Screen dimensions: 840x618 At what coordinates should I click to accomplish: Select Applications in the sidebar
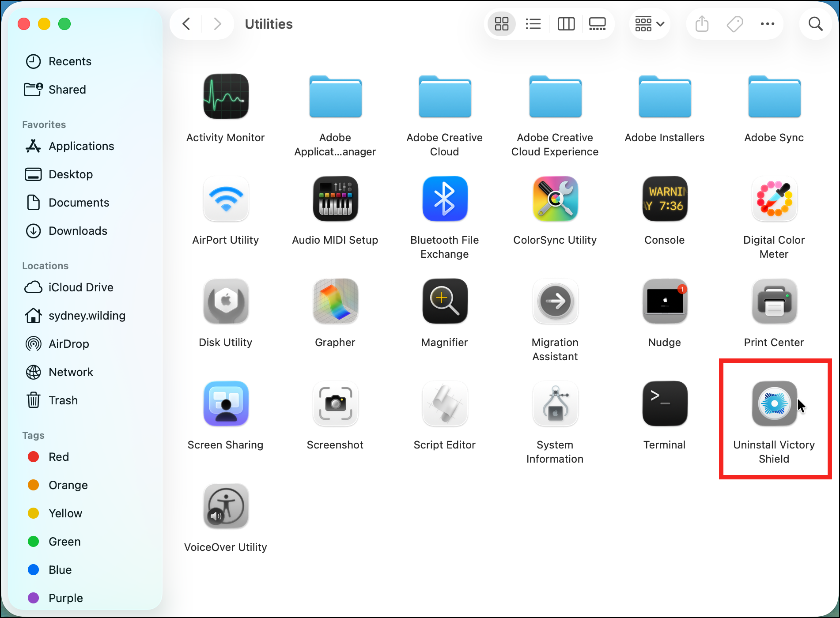point(81,146)
